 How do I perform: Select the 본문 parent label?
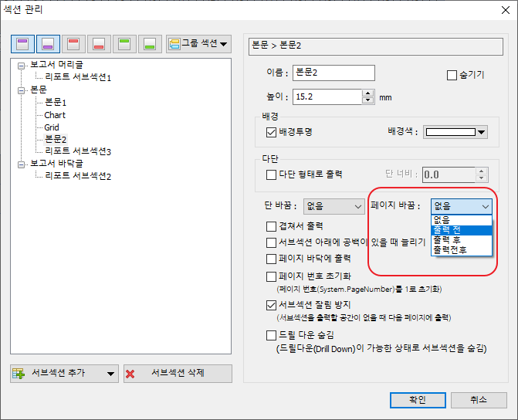(x=39, y=90)
